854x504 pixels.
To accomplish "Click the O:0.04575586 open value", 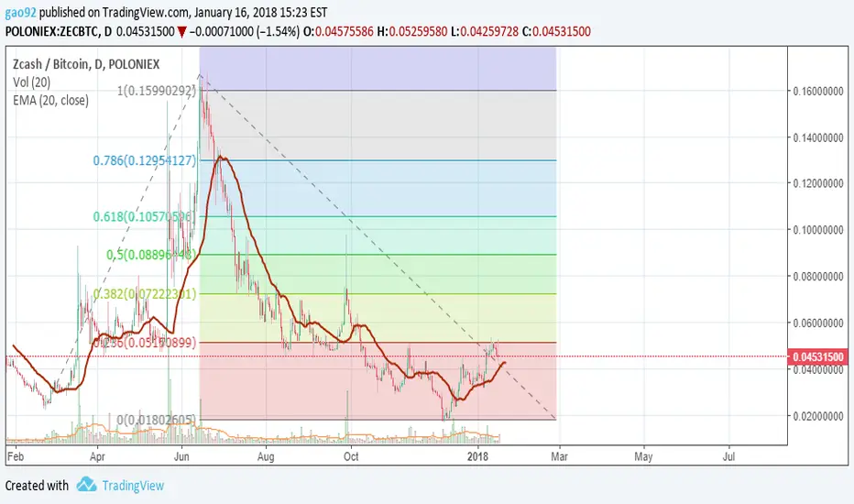I will tap(338, 31).
